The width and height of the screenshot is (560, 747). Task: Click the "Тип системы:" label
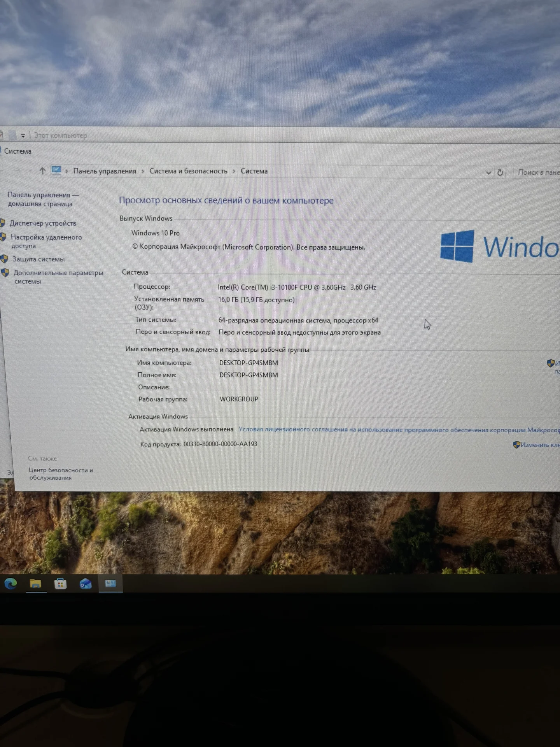point(156,319)
